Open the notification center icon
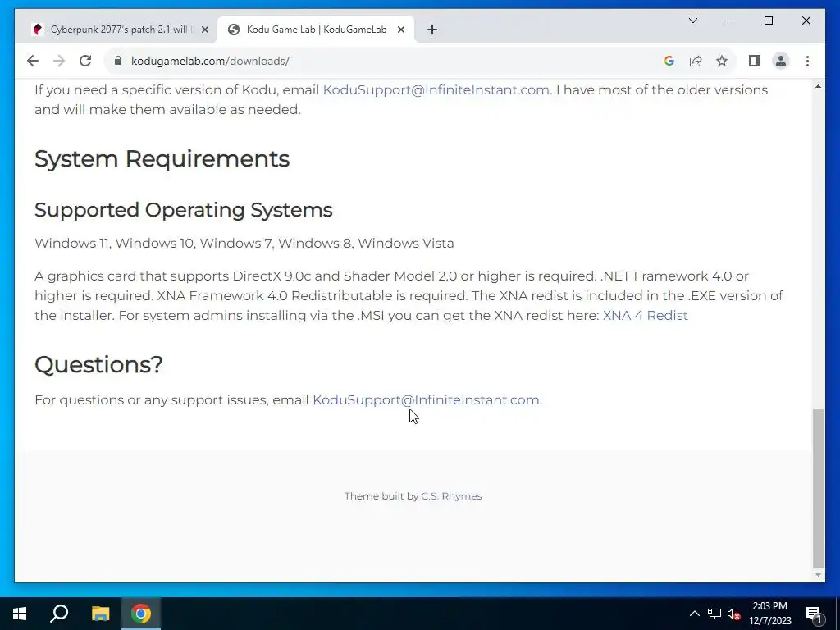840x630 pixels. 814,614
